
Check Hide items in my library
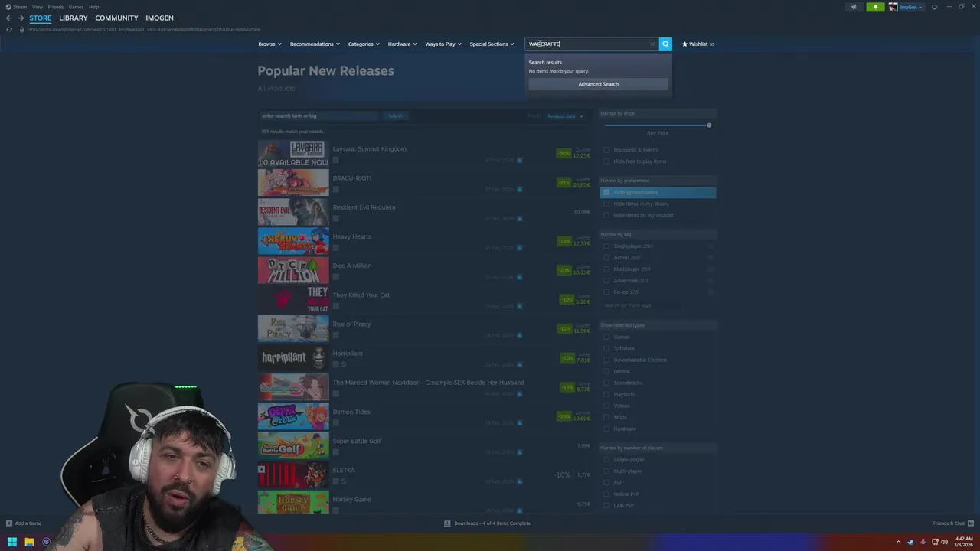coord(606,204)
